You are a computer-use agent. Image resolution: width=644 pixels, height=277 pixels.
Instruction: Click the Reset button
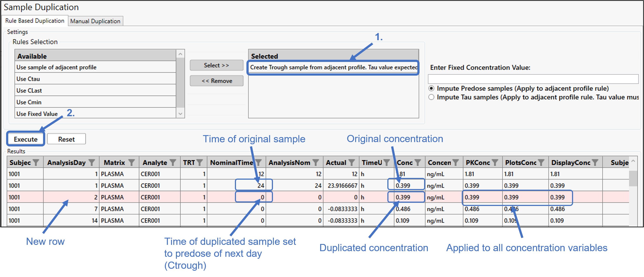[66, 139]
